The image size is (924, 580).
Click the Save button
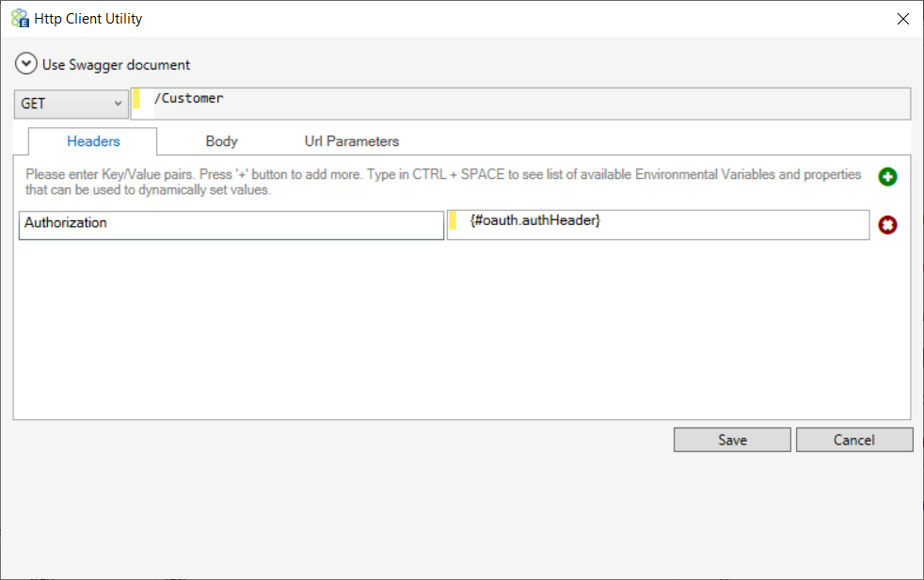[732, 440]
